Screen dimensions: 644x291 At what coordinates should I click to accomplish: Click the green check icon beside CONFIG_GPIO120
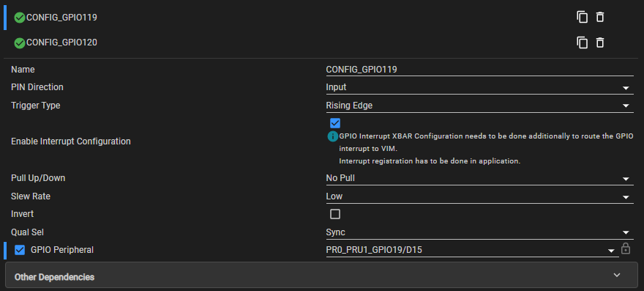tap(19, 43)
